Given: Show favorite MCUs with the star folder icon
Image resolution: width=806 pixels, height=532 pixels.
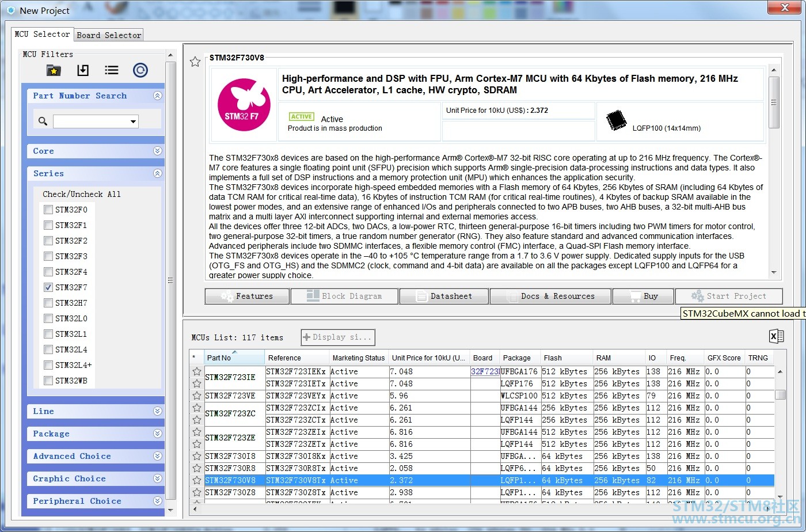Looking at the screenshot, I should (x=54, y=70).
